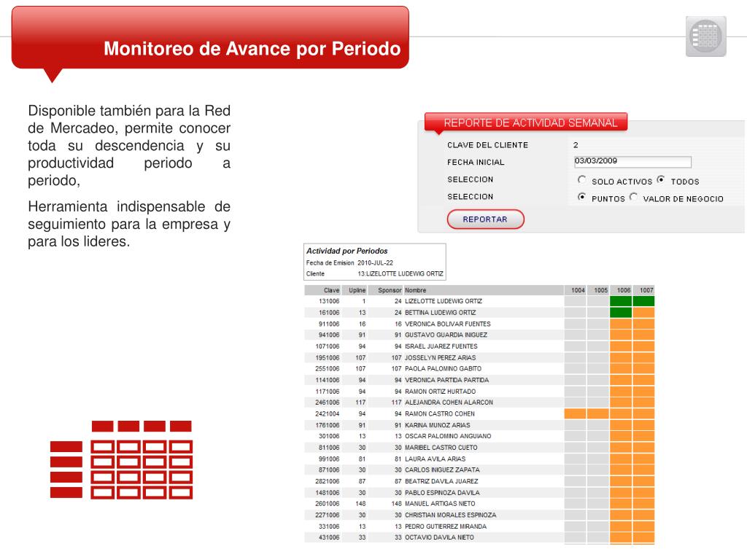Select row CARLOS INIGUEZ ZAPATA
The width and height of the screenshot is (747, 560).
point(479,470)
